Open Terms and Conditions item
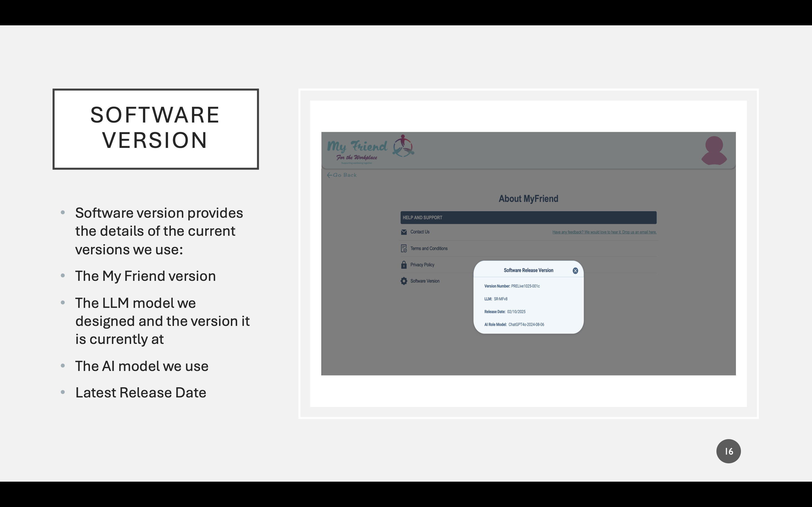This screenshot has height=507, width=812. [x=429, y=248]
